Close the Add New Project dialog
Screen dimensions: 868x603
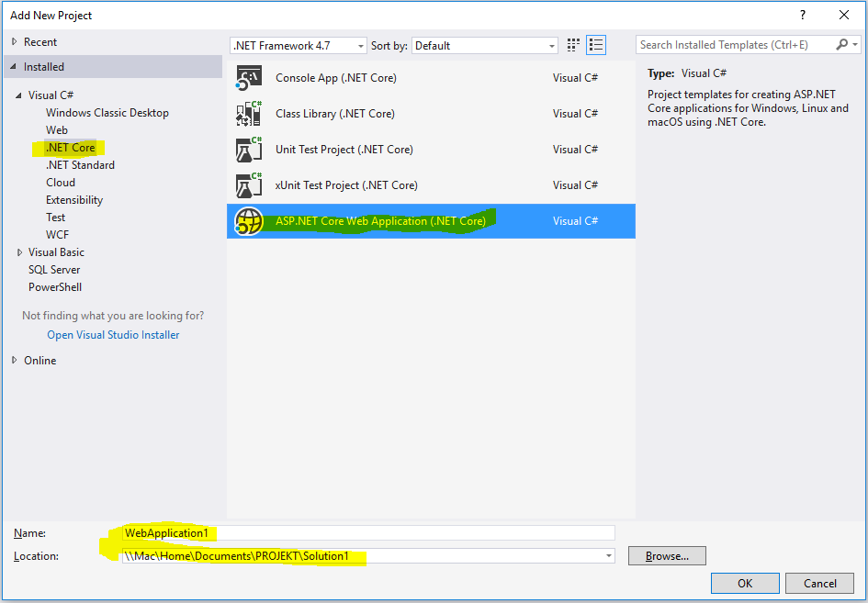(x=844, y=15)
